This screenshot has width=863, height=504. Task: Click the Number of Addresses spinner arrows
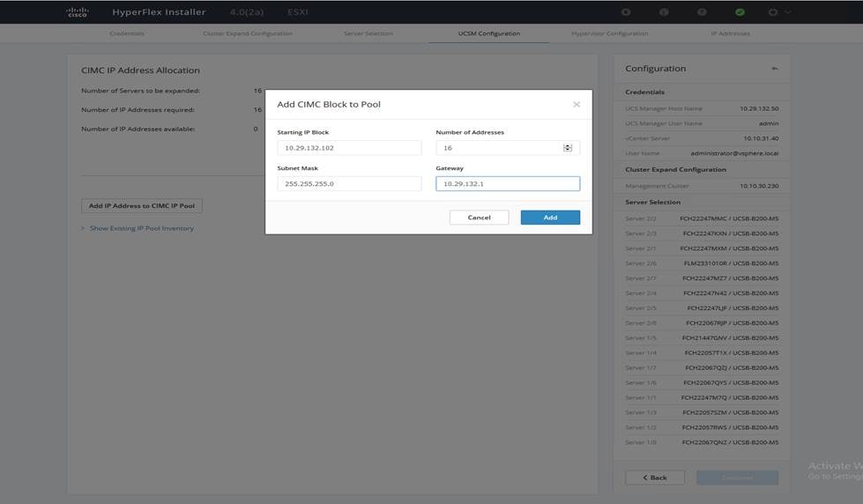(x=568, y=147)
